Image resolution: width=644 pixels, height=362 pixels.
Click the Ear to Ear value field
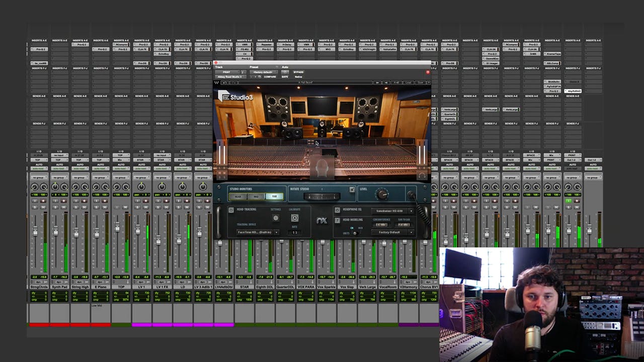(x=404, y=225)
